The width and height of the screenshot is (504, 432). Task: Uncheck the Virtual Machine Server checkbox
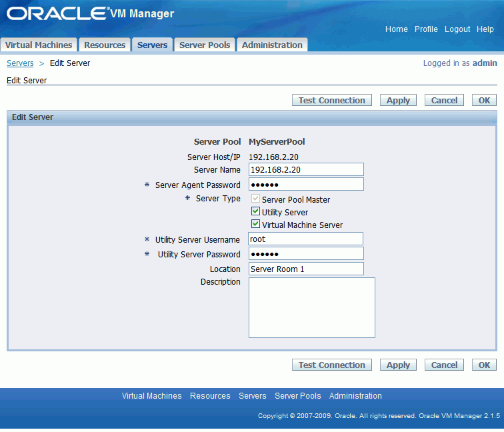pos(255,224)
